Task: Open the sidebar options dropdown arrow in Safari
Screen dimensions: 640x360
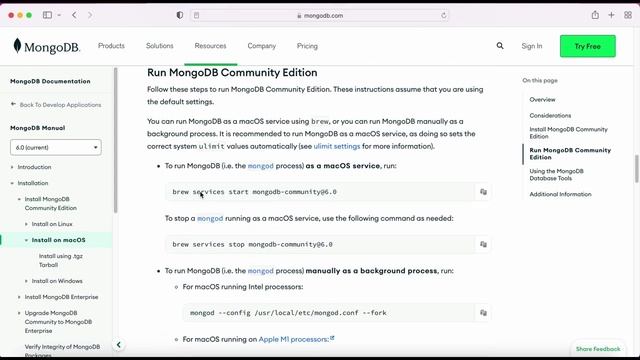Action: [x=59, y=15]
